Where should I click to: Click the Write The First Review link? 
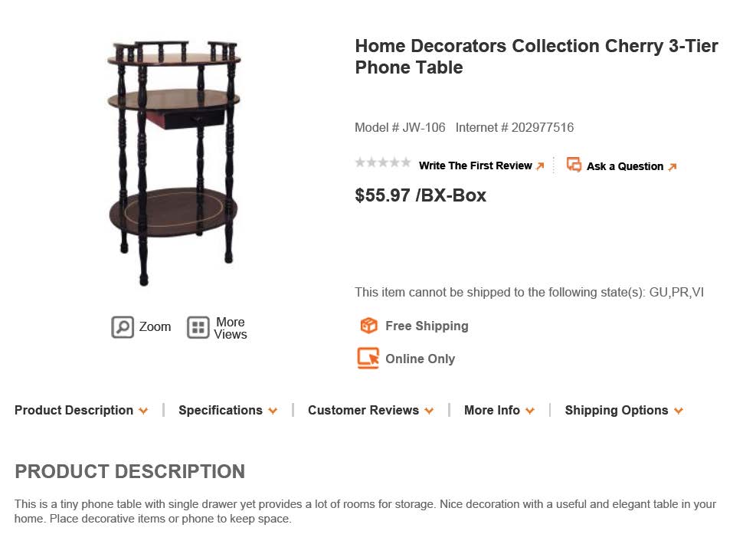click(476, 166)
